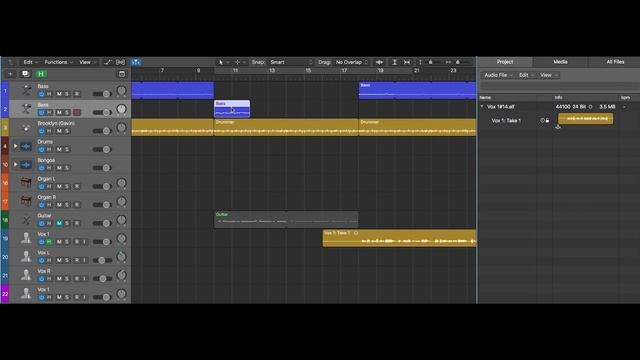Viewport: 640px width, 360px height.
Task: Click the Organ R instrument icon
Action: (x=26, y=201)
